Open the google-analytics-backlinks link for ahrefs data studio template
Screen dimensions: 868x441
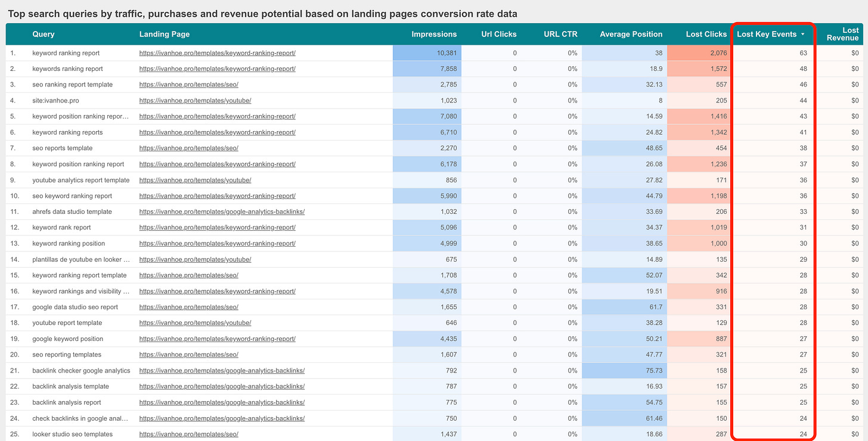pyautogui.click(x=222, y=211)
